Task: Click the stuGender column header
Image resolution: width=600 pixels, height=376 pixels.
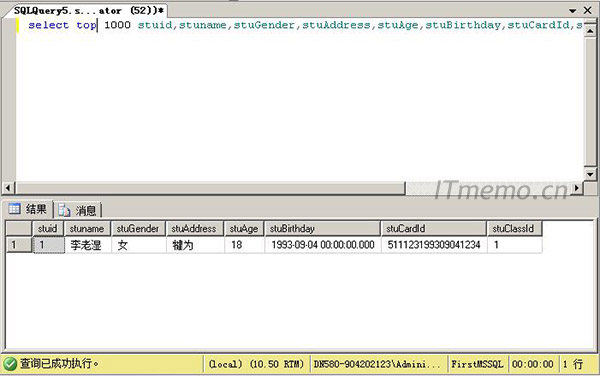Action: (138, 229)
